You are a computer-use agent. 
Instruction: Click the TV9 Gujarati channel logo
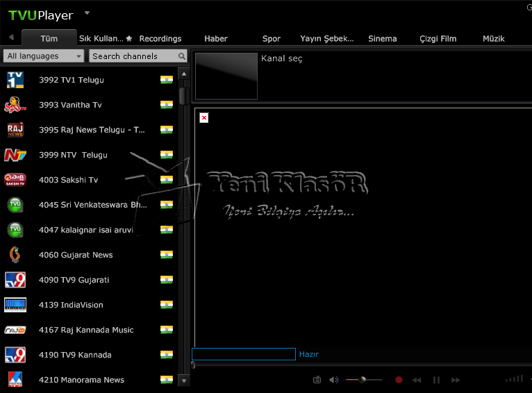[15, 280]
